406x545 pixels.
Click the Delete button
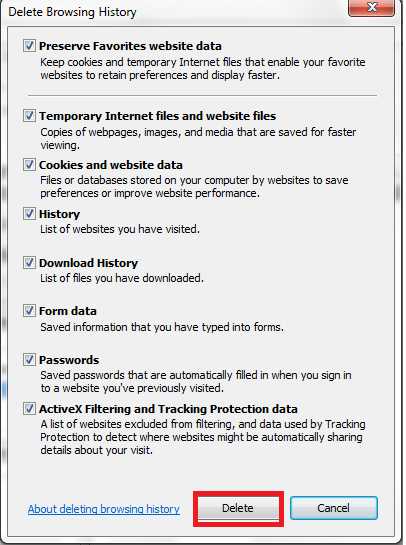[238, 508]
